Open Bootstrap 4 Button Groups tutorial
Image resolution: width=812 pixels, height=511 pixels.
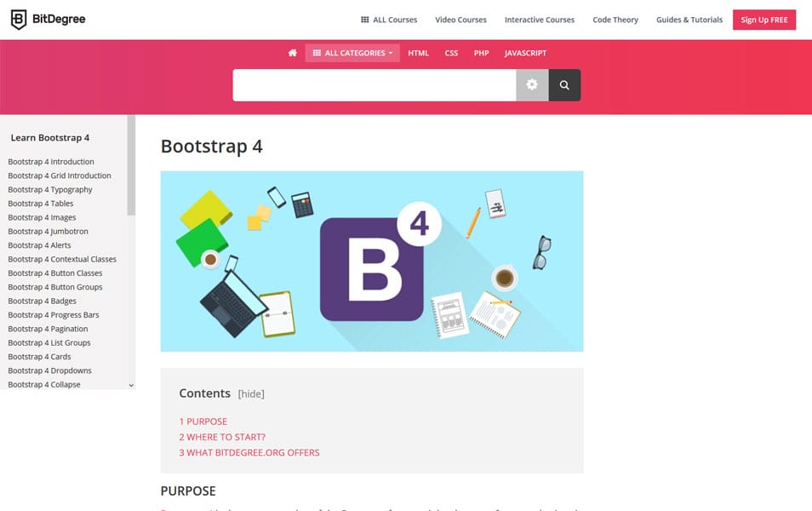point(54,287)
